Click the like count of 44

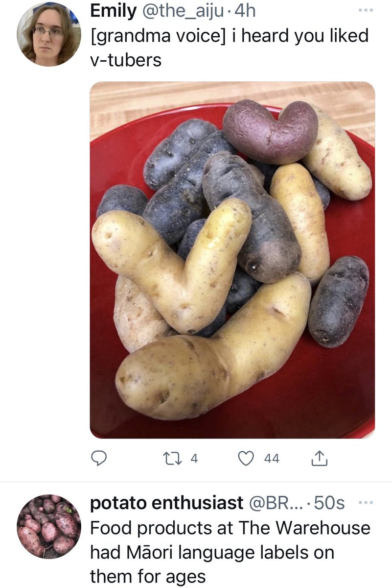(271, 458)
